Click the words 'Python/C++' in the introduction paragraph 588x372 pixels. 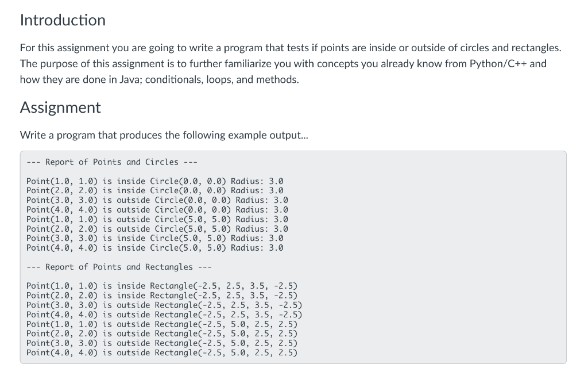[x=497, y=63]
